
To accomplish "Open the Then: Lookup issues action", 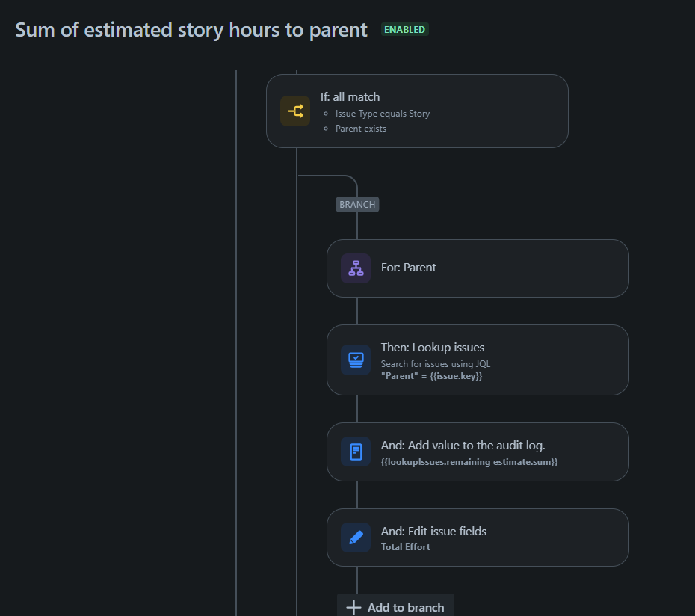I will pos(478,360).
